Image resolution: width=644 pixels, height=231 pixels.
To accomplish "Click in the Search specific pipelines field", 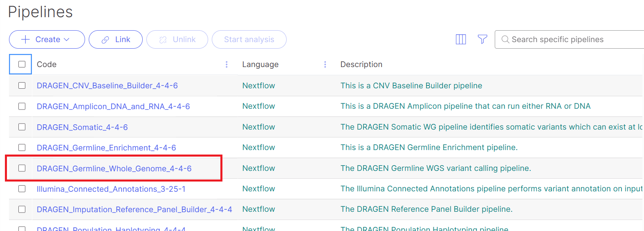I will pos(572,40).
